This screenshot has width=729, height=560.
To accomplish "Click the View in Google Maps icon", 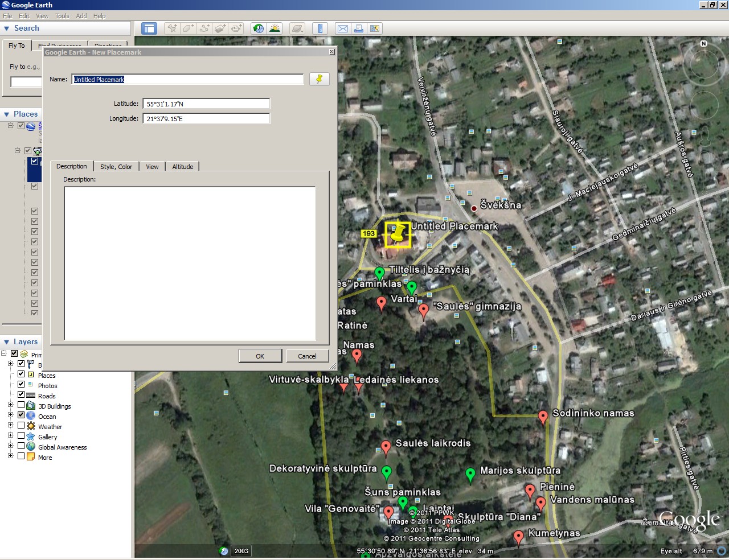I will pyautogui.click(x=374, y=28).
